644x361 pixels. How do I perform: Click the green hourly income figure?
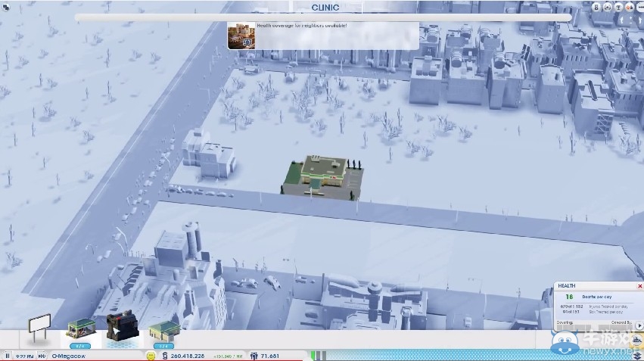click(x=228, y=356)
